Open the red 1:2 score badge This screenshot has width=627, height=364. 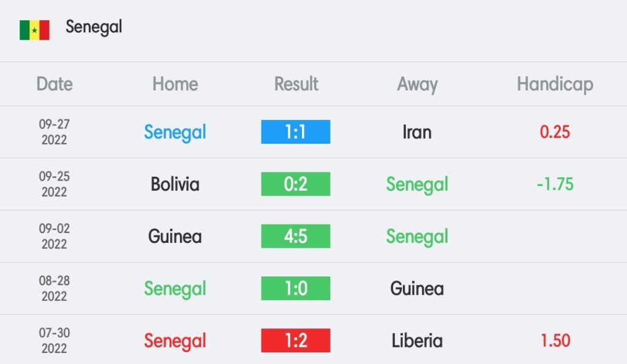(x=296, y=340)
